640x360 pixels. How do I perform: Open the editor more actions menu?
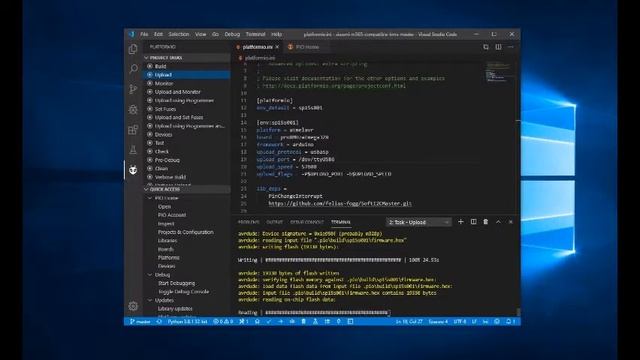point(511,47)
